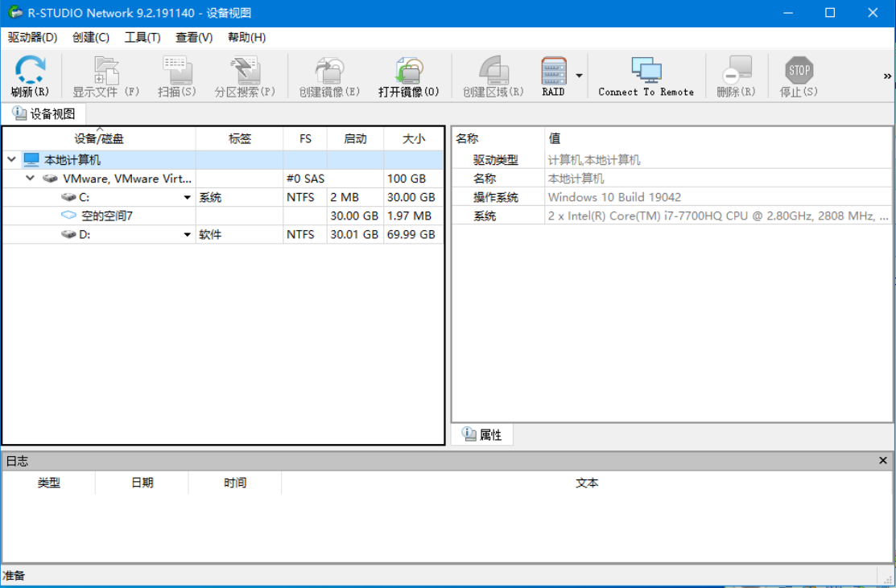
Task: Switch to the 属性 tab
Action: click(x=482, y=434)
